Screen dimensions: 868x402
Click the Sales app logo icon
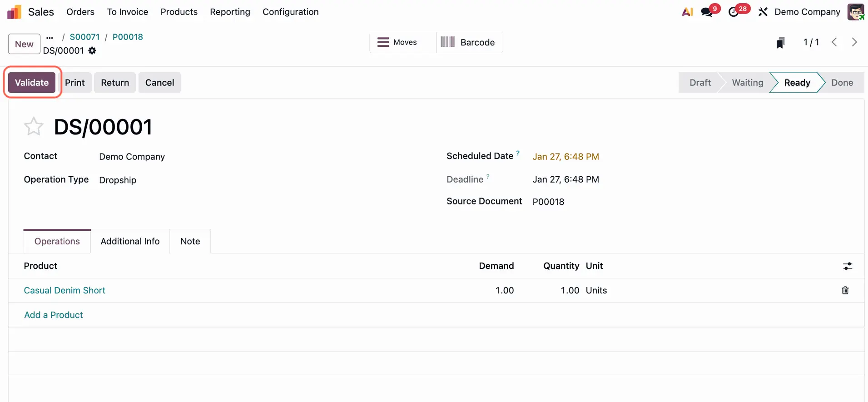pyautogui.click(x=14, y=12)
